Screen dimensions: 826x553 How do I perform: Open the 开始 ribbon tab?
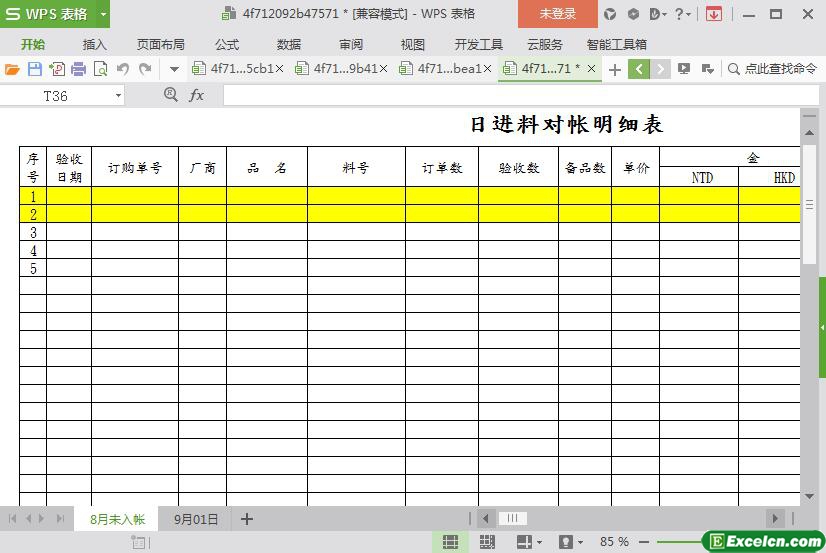point(33,45)
